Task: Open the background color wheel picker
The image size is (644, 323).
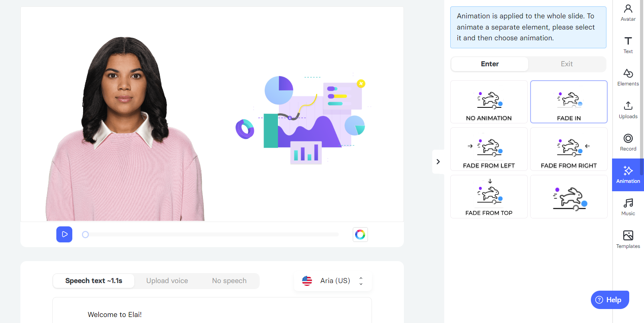Action: (x=360, y=234)
